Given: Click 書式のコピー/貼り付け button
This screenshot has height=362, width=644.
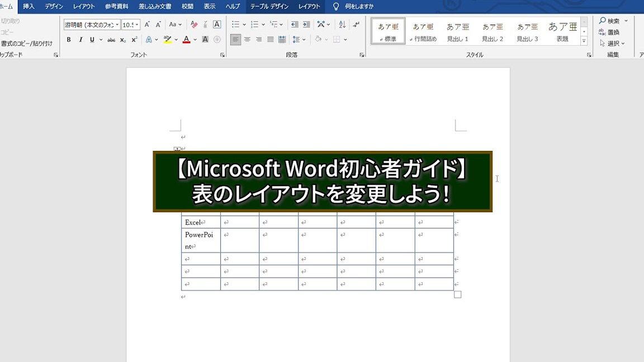Looking at the screenshot, I should coord(26,43).
